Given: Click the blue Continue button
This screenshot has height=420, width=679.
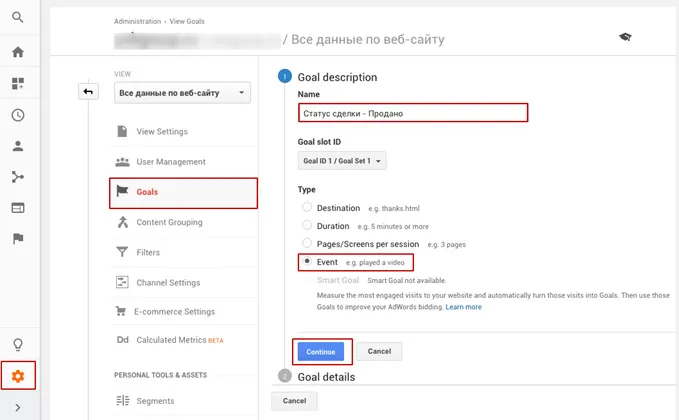Looking at the screenshot, I should 321,352.
